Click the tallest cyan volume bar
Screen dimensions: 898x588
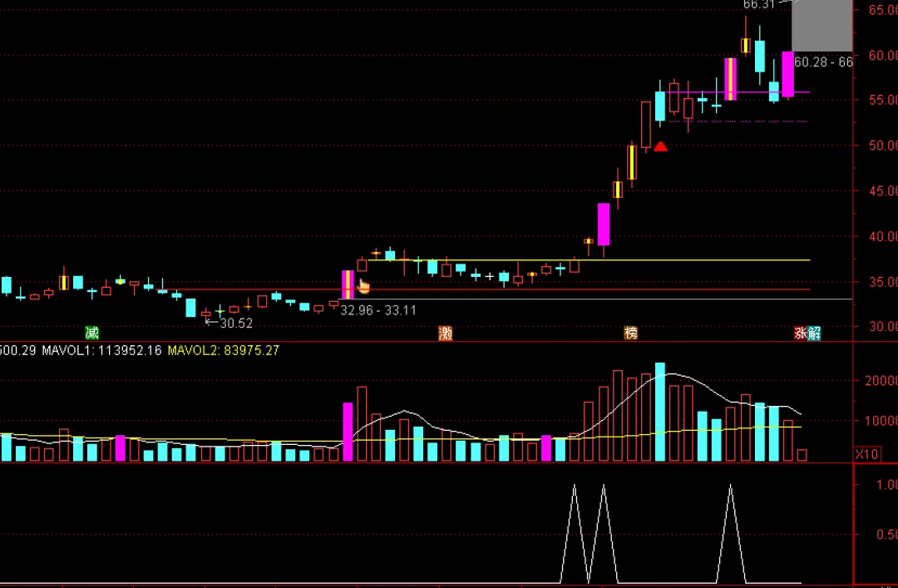[660, 412]
